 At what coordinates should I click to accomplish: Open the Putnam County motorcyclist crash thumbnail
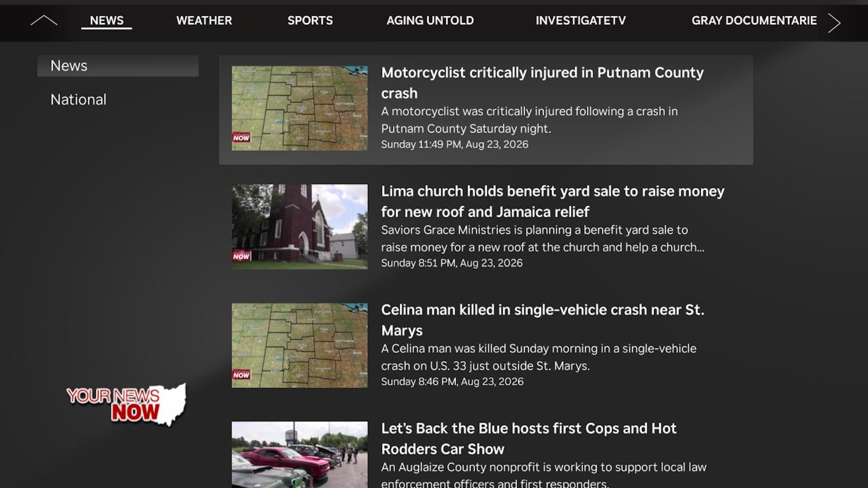pos(300,108)
